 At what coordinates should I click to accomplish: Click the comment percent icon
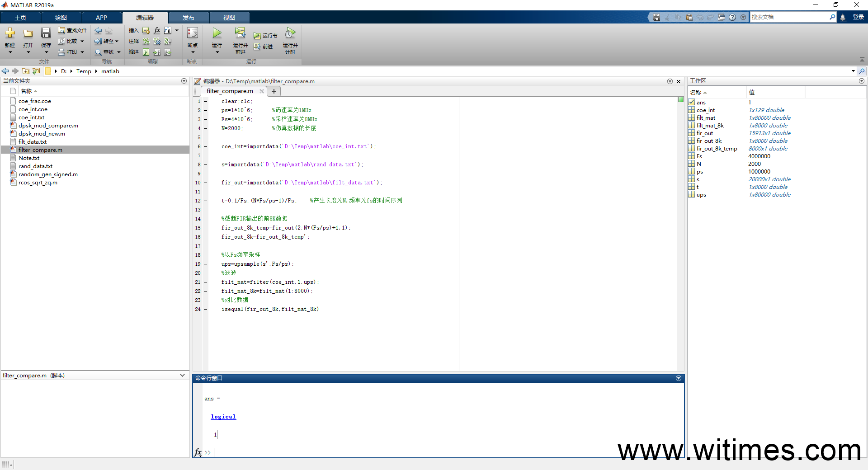146,41
